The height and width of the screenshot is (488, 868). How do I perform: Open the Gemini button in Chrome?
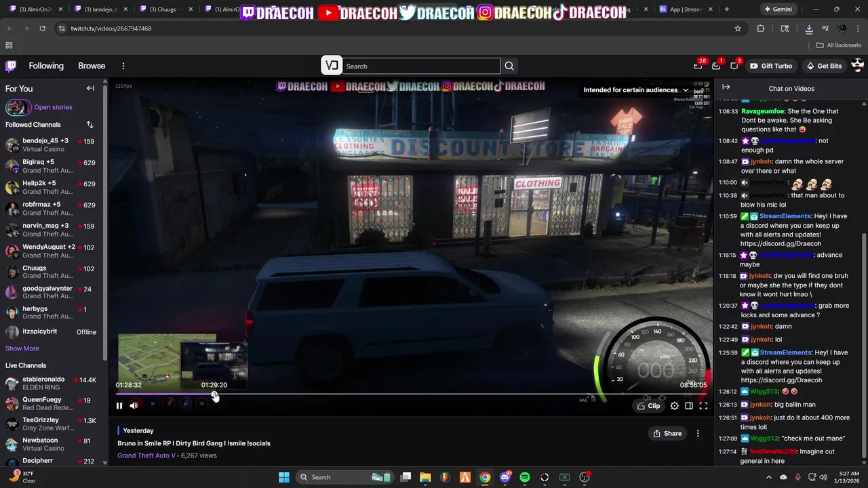778,9
